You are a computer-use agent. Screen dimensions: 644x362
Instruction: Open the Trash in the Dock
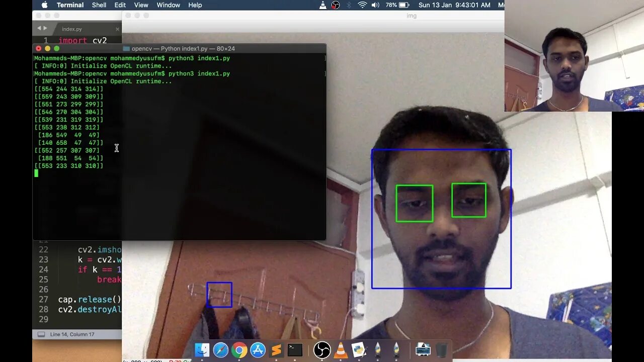click(442, 350)
